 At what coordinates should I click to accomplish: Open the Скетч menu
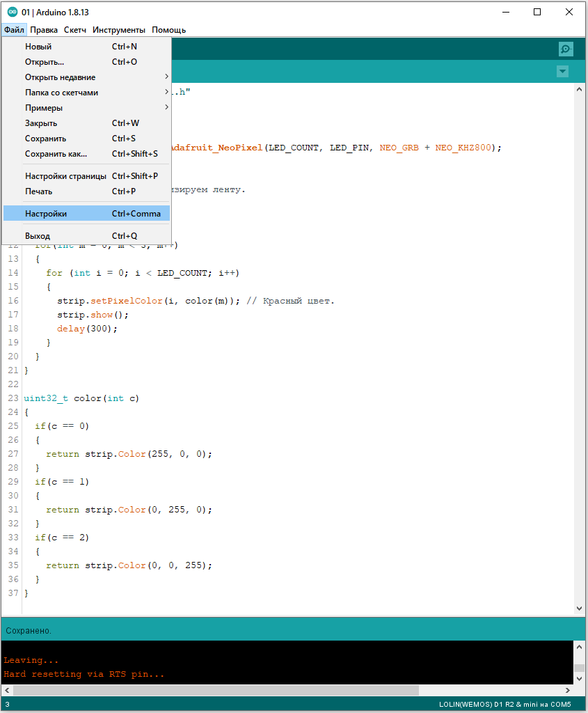[75, 30]
